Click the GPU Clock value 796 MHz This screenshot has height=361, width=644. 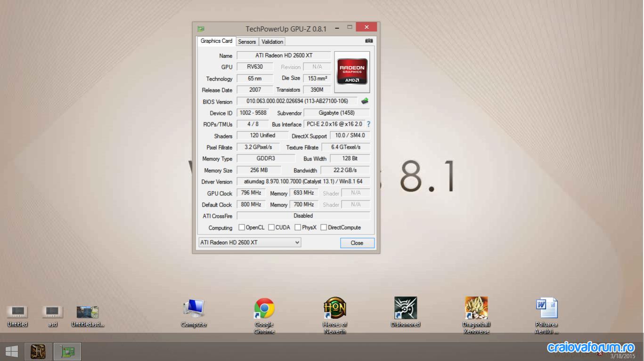pyautogui.click(x=251, y=193)
